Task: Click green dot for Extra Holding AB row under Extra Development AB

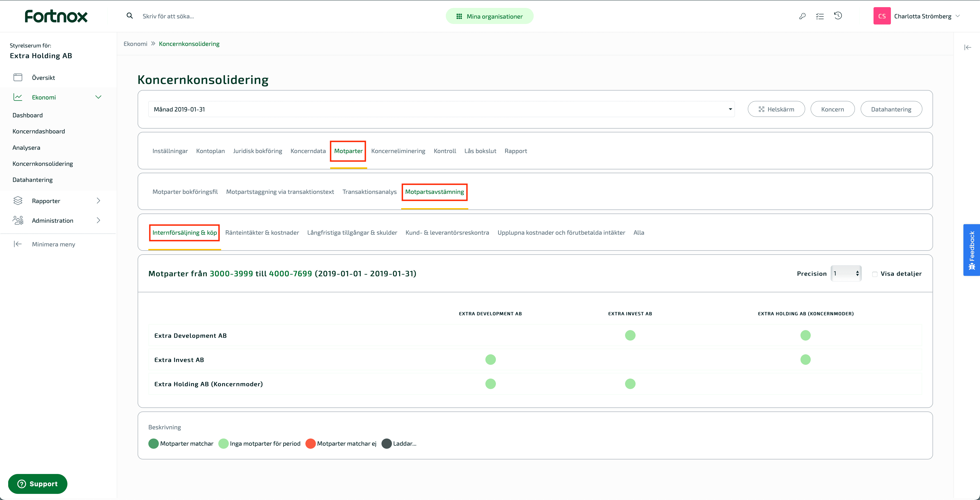Action: tap(490, 384)
